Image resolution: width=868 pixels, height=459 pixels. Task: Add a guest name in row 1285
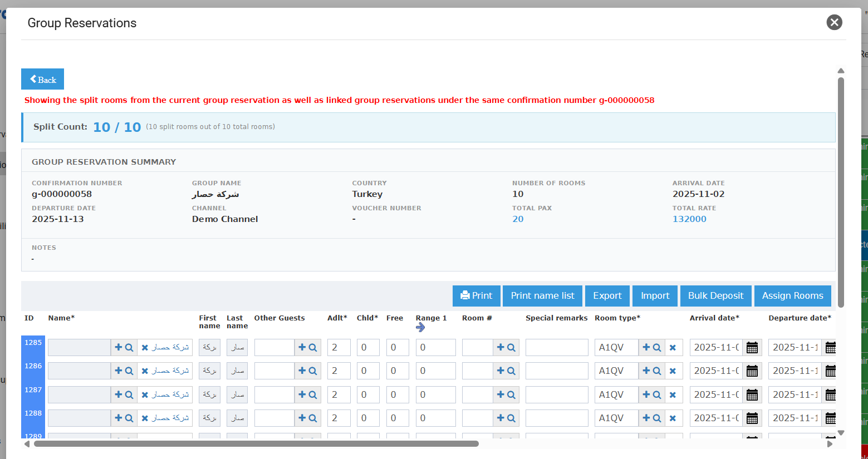click(x=118, y=347)
